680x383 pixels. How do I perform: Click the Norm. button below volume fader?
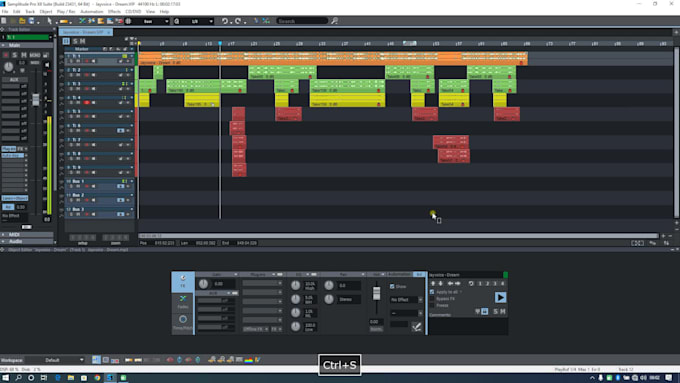(x=376, y=329)
